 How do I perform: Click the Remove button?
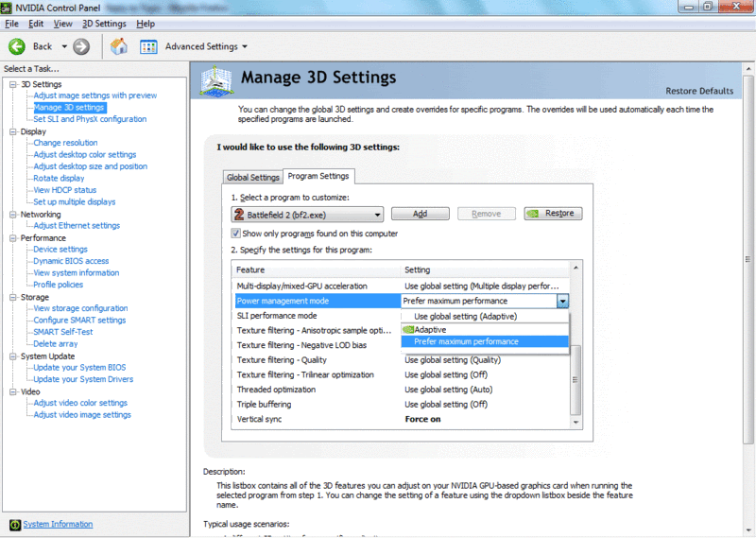tap(487, 214)
